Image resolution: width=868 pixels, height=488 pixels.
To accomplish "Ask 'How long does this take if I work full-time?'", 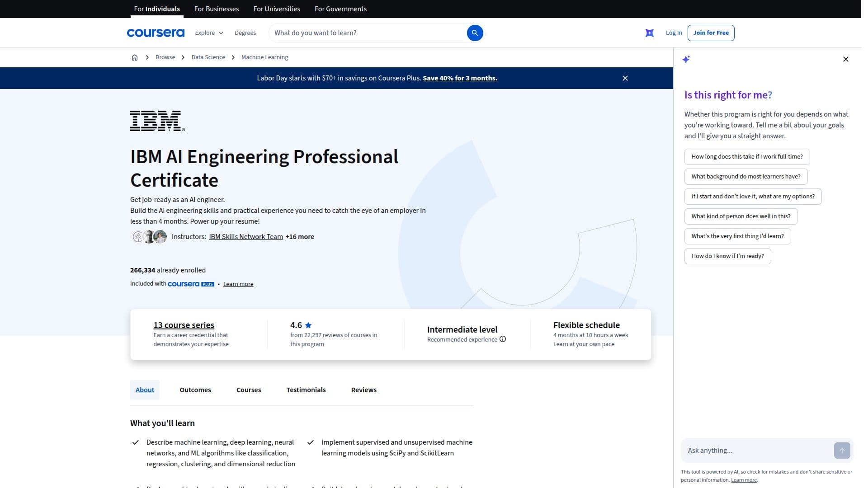I will pos(747,157).
